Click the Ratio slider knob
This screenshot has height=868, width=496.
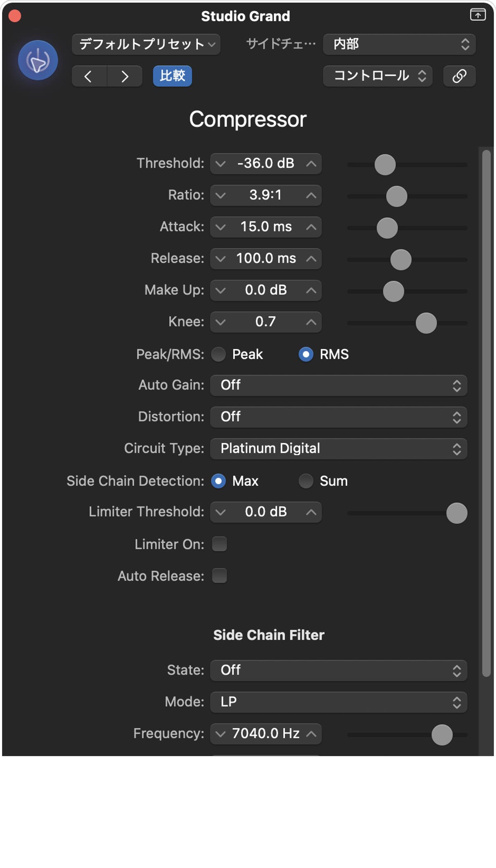pyautogui.click(x=397, y=197)
